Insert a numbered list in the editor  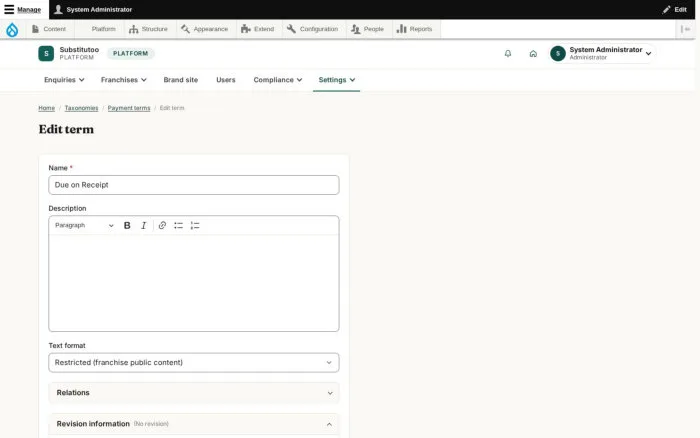(x=195, y=225)
